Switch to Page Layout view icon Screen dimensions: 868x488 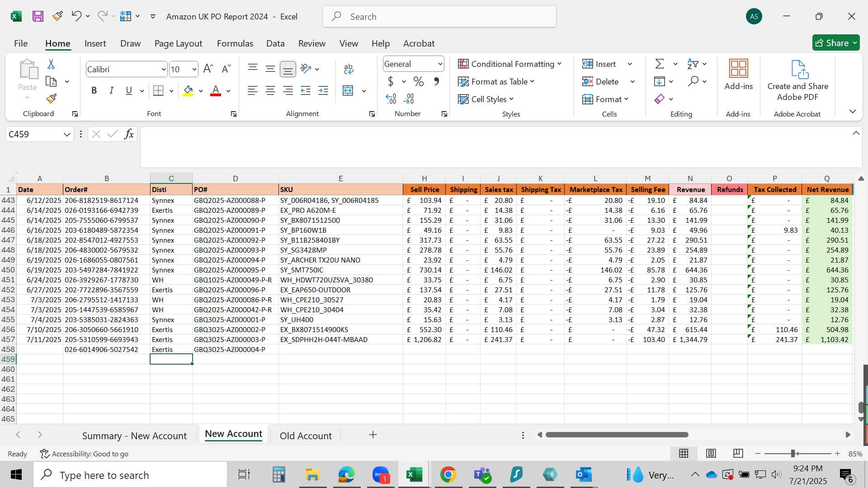coord(711,453)
